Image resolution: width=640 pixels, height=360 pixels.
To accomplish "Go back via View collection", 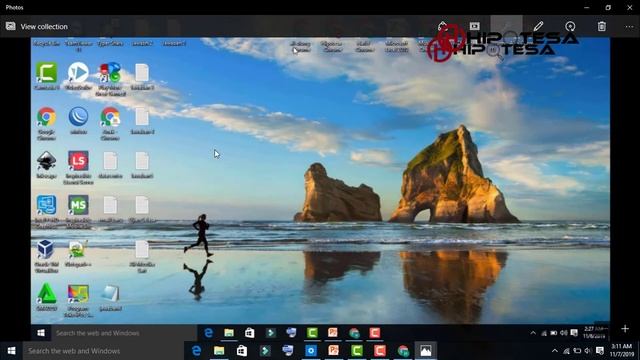I will click(37, 27).
